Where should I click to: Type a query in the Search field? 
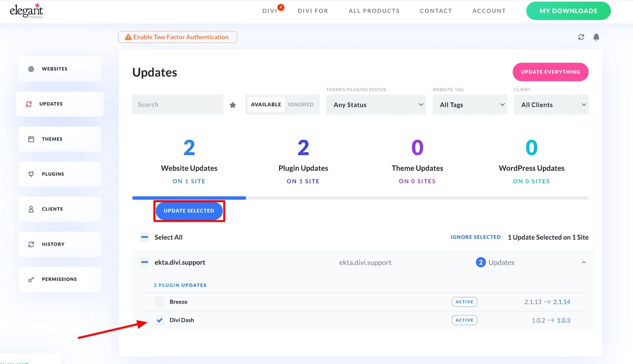(178, 104)
